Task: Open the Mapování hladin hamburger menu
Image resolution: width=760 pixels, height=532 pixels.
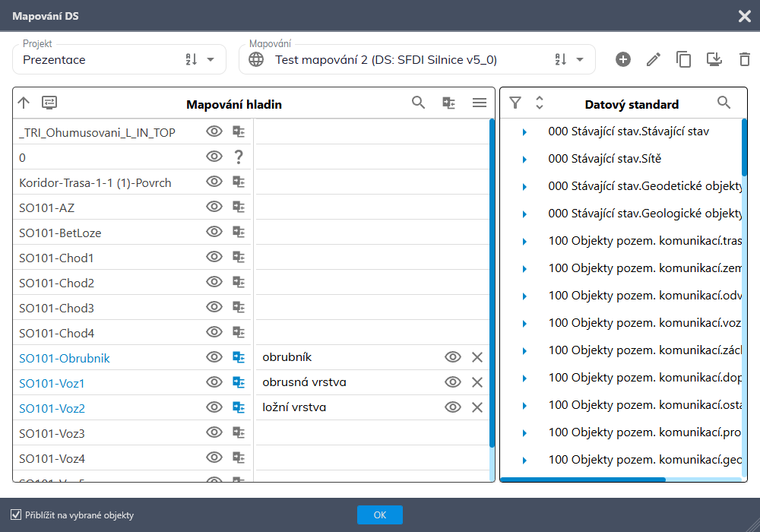Action: click(x=480, y=103)
